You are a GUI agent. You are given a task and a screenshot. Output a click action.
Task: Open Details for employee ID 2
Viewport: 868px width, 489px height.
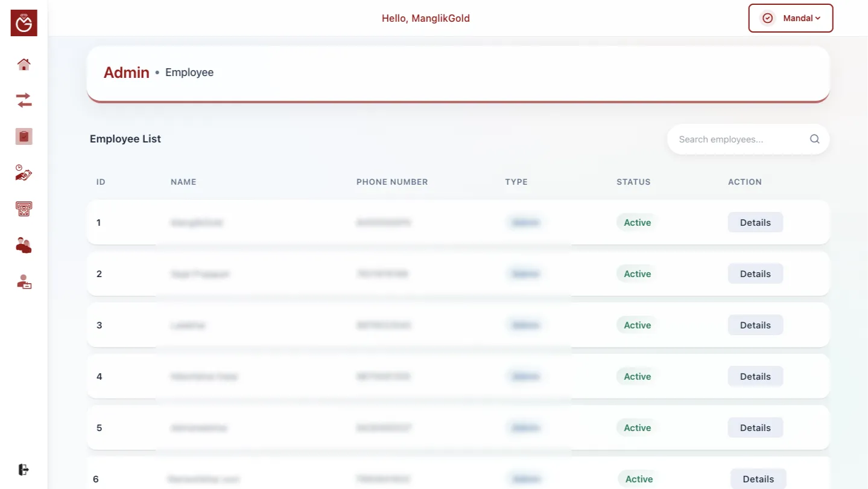point(755,273)
